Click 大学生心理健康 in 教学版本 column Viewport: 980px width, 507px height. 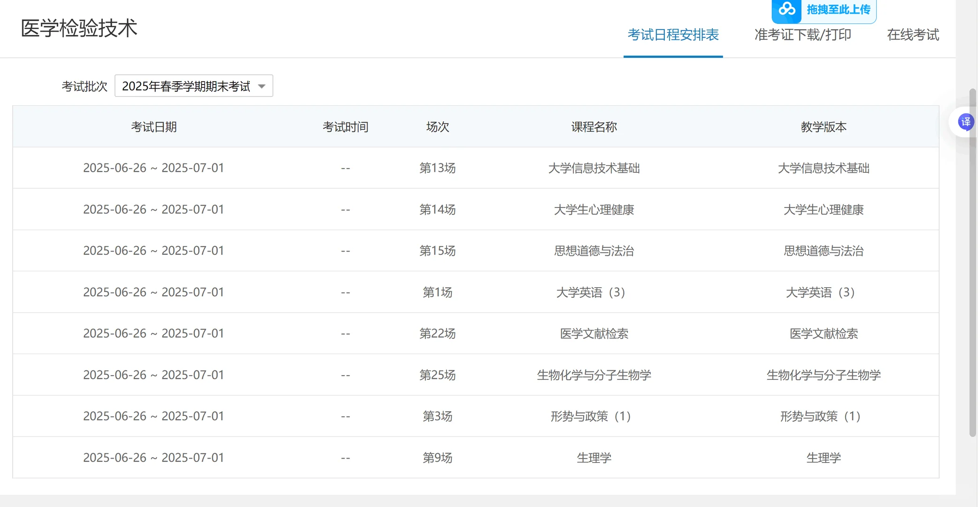click(823, 209)
